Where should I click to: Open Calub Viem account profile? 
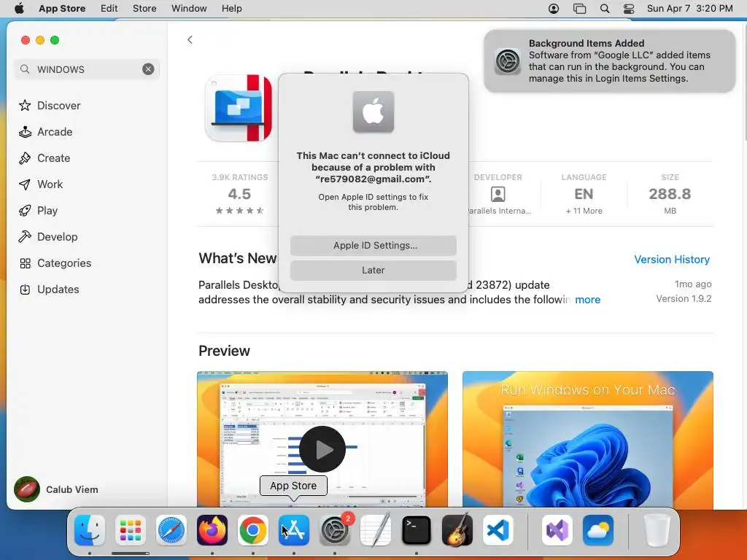(x=56, y=489)
